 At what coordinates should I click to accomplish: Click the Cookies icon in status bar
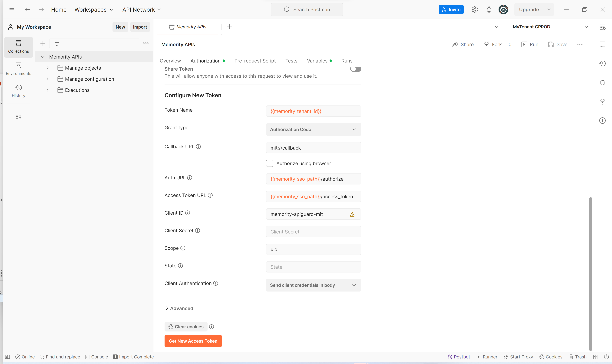pos(551,357)
